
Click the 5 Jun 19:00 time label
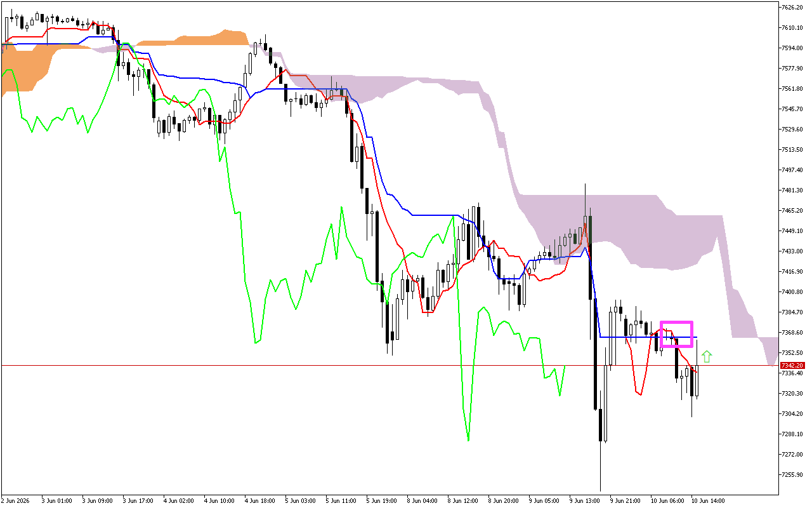pos(381,501)
